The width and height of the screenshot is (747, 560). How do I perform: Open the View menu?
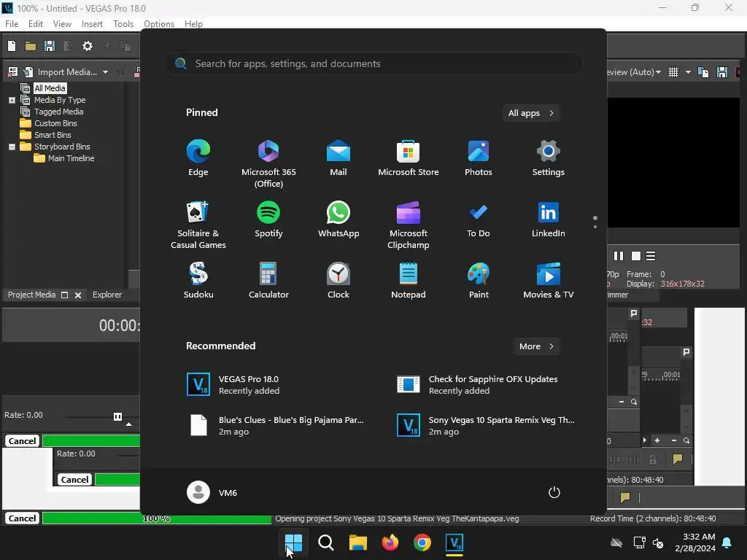pyautogui.click(x=62, y=24)
